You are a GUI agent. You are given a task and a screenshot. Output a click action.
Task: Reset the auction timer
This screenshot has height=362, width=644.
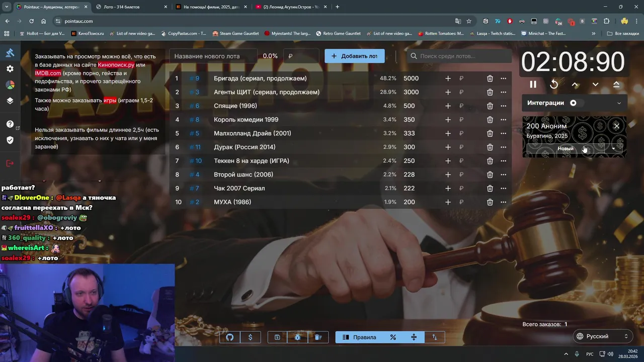(x=554, y=84)
